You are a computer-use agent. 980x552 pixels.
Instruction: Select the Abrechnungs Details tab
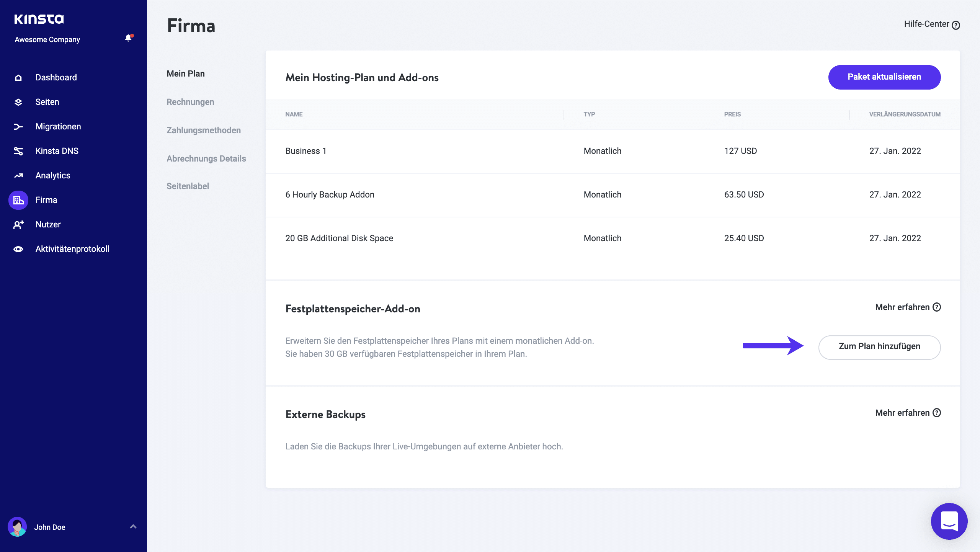click(x=206, y=157)
